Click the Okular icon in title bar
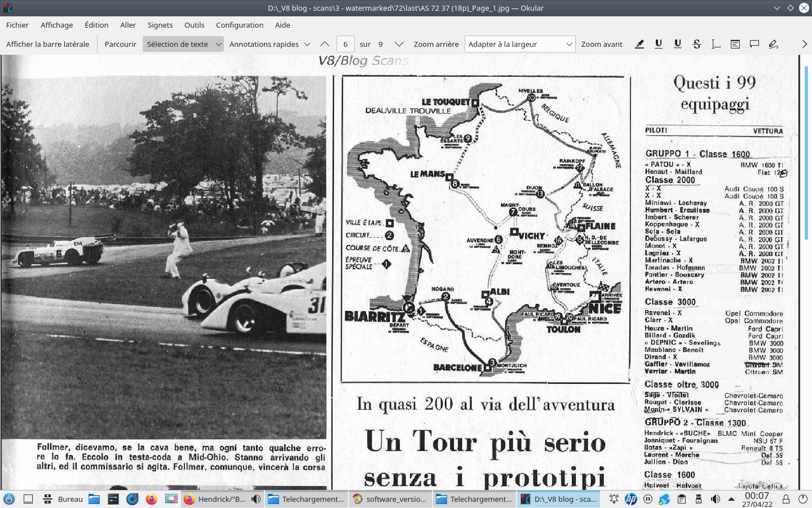Image resolution: width=812 pixels, height=508 pixels. pos(8,8)
